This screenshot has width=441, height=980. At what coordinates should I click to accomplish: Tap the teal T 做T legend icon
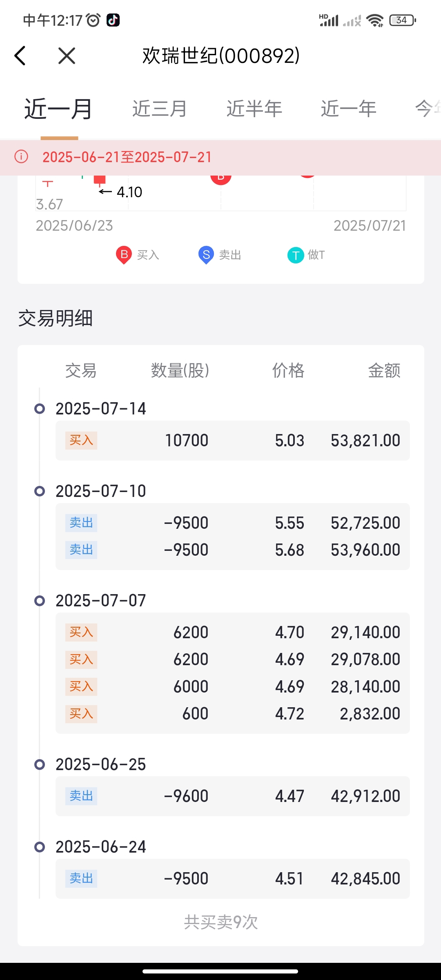point(296,256)
